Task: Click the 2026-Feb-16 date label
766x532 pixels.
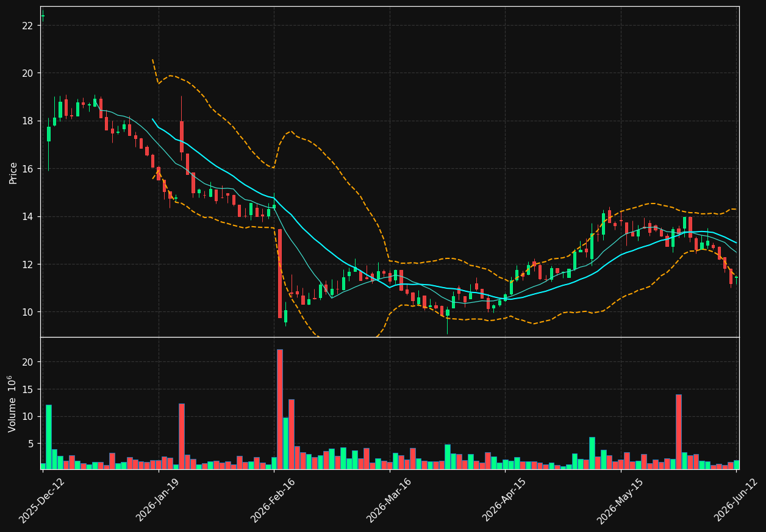Action: tap(273, 500)
